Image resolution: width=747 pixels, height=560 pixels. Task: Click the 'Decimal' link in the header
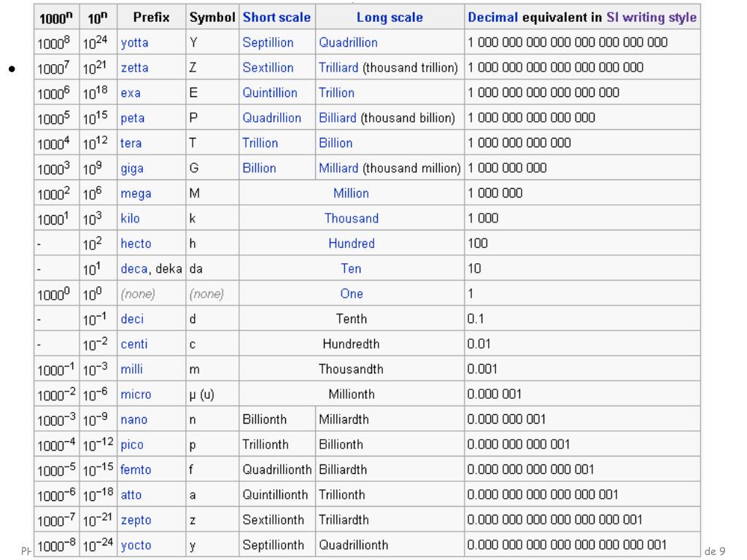point(492,17)
